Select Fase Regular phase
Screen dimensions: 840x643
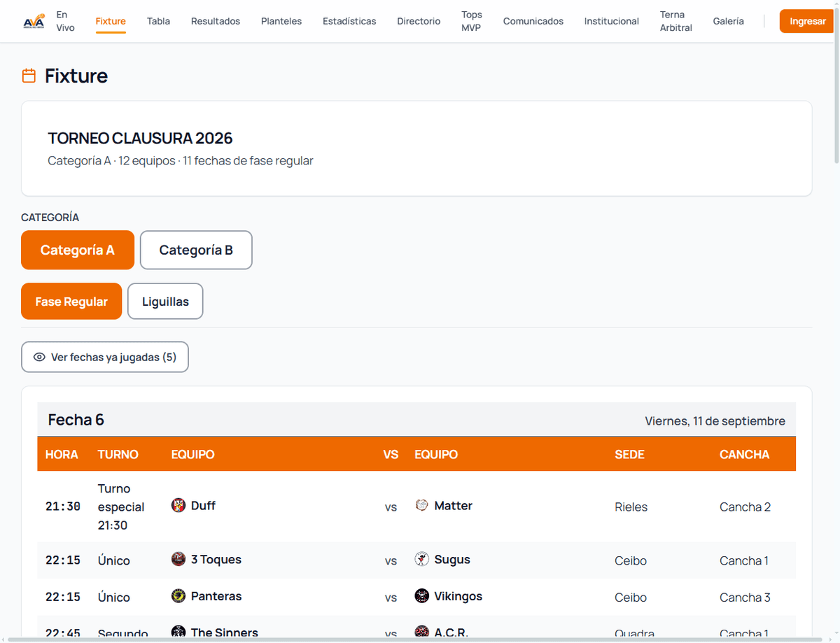click(71, 302)
